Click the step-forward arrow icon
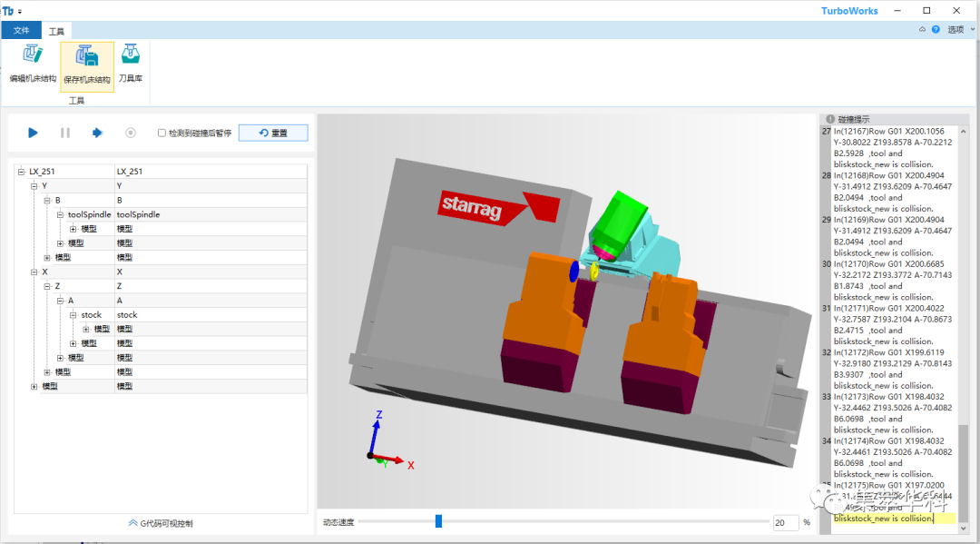Viewport: 980px width, 544px height. pos(97,133)
